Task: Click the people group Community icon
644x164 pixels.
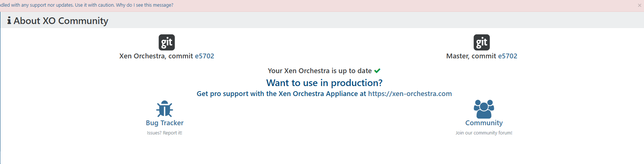Action: (484, 109)
